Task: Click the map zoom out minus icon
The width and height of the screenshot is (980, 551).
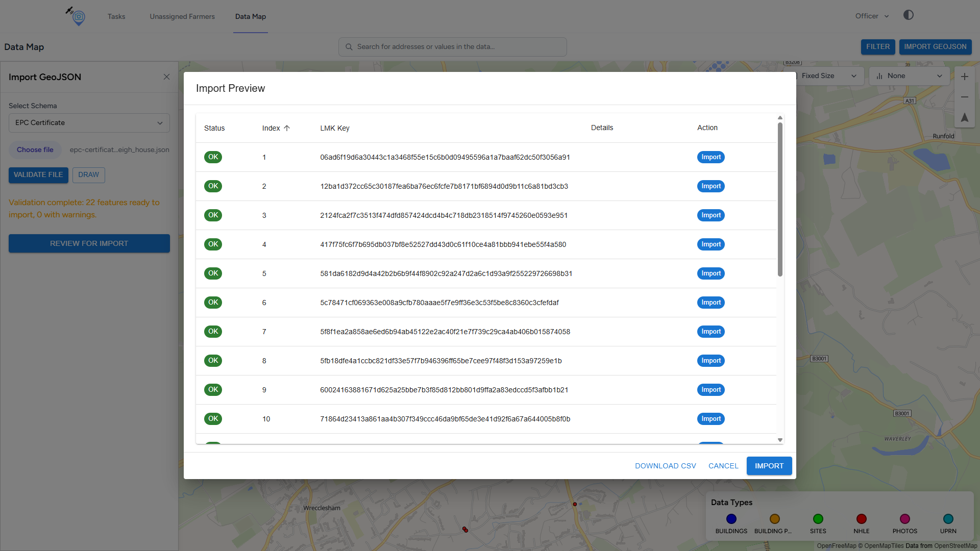Action: (x=964, y=97)
